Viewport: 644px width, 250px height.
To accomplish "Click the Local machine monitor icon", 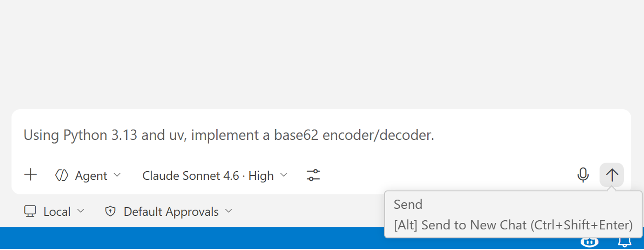I will click(31, 211).
